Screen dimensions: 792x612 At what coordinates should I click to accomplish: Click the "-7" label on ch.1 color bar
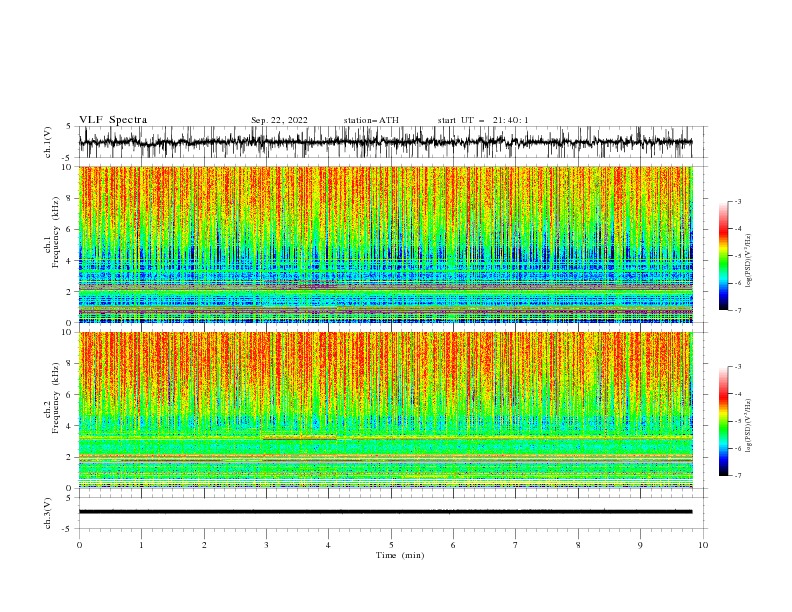click(x=737, y=310)
